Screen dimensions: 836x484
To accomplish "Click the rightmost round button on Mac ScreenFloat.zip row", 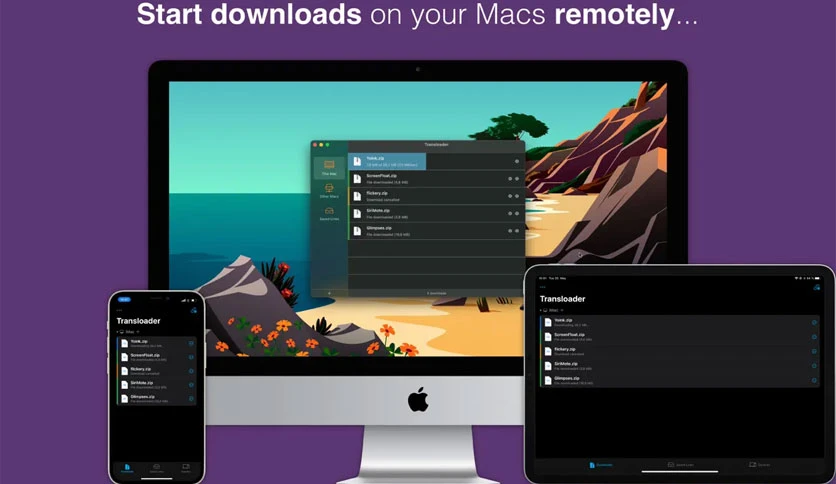I will pyautogui.click(x=517, y=179).
